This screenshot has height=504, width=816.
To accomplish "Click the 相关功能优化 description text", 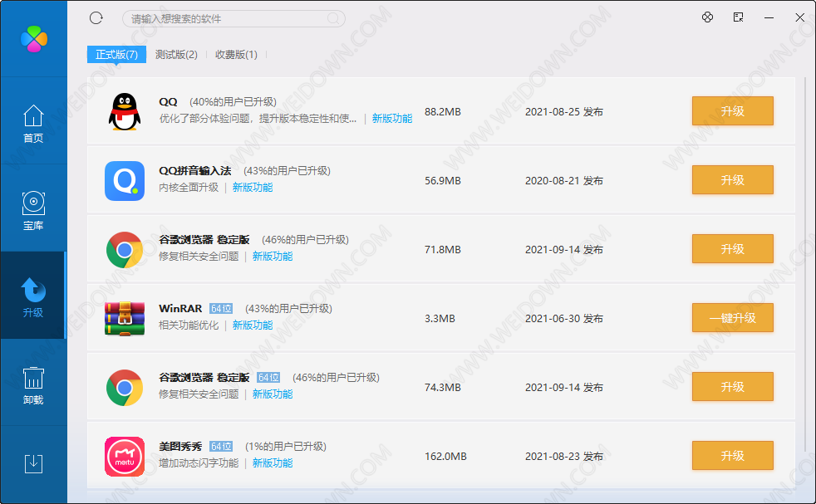I will pos(189,325).
